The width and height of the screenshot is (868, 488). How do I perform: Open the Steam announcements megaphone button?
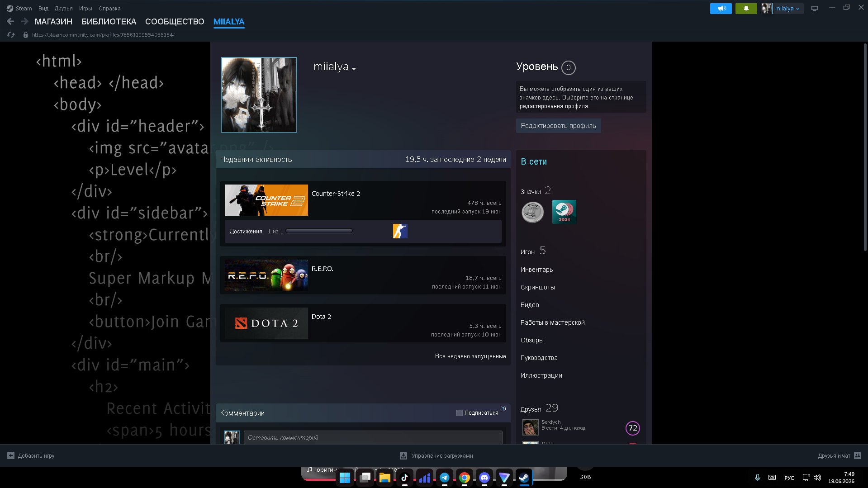(721, 9)
